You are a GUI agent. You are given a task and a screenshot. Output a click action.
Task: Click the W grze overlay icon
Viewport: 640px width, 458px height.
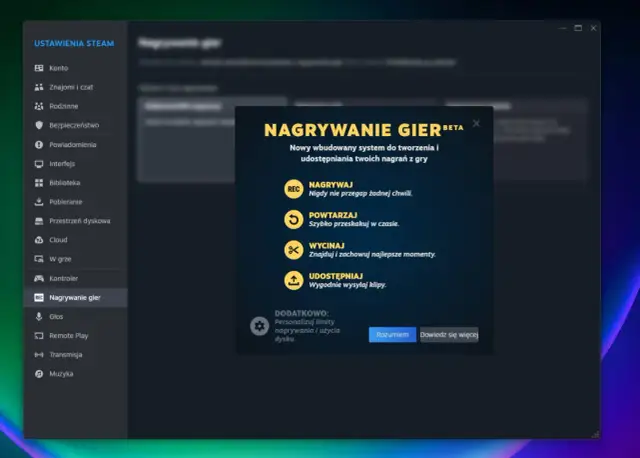(39, 259)
